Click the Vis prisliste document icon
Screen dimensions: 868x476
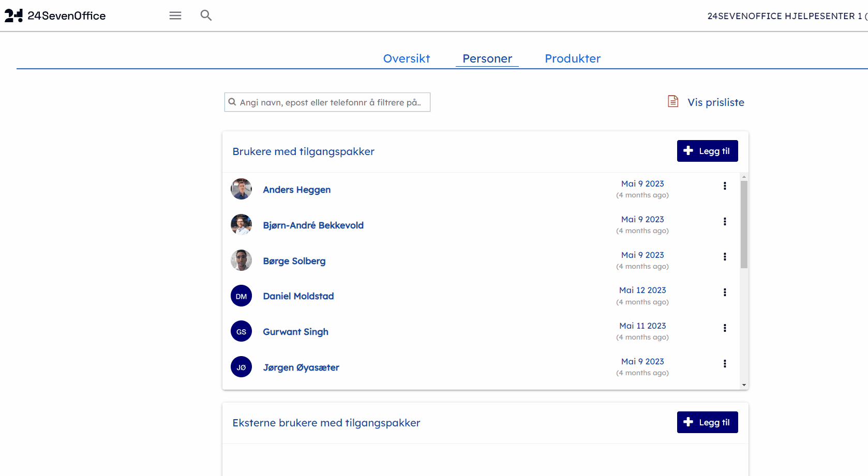tap(672, 101)
